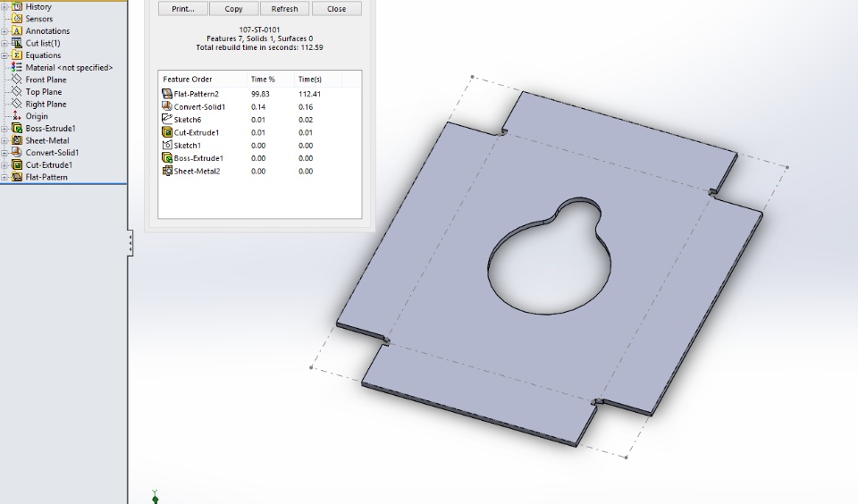Image resolution: width=858 pixels, height=504 pixels.
Task: Click Sketch6 icon in Feature Order list
Action: click(167, 119)
